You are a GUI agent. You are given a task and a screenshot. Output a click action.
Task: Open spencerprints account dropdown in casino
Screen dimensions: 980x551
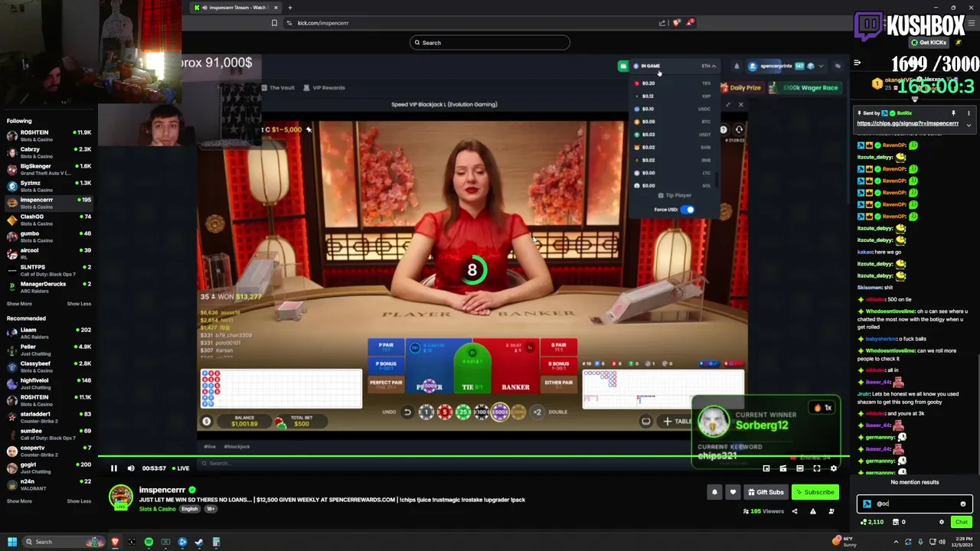pyautogui.click(x=786, y=66)
